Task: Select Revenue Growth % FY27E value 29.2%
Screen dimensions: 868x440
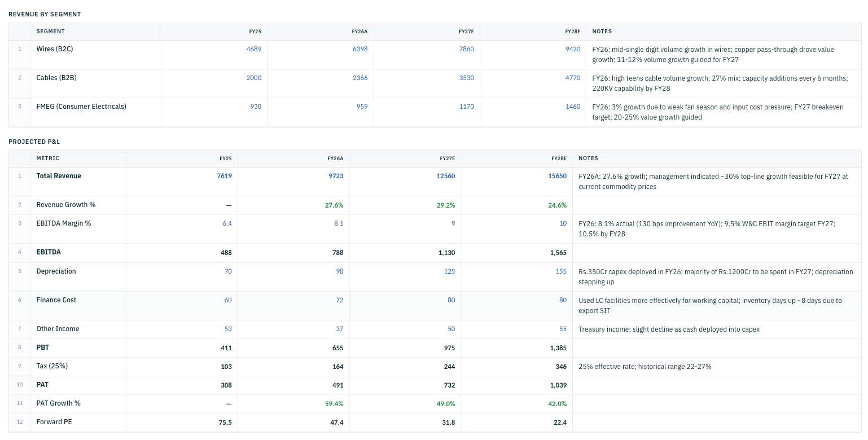Action: coord(446,205)
